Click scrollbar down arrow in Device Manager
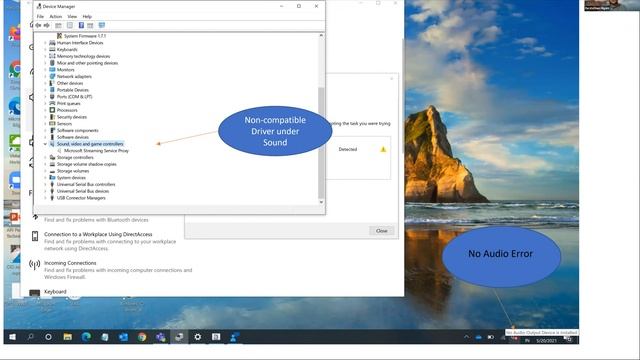640x360 pixels. (x=321, y=202)
